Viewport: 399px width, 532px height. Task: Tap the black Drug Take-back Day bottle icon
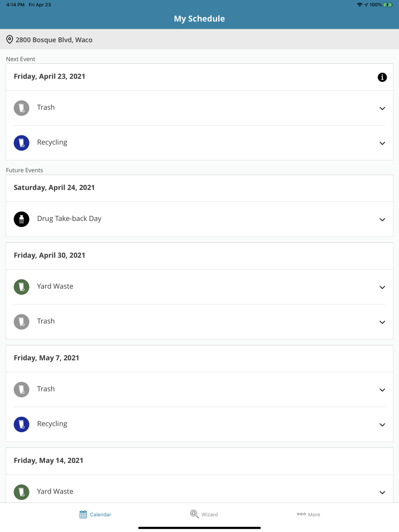22,219
